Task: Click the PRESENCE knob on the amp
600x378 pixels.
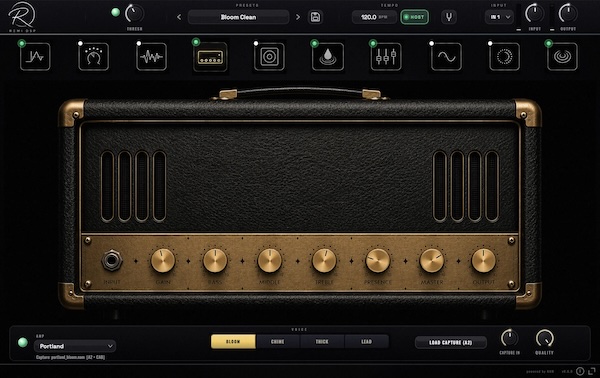Action: tap(378, 261)
